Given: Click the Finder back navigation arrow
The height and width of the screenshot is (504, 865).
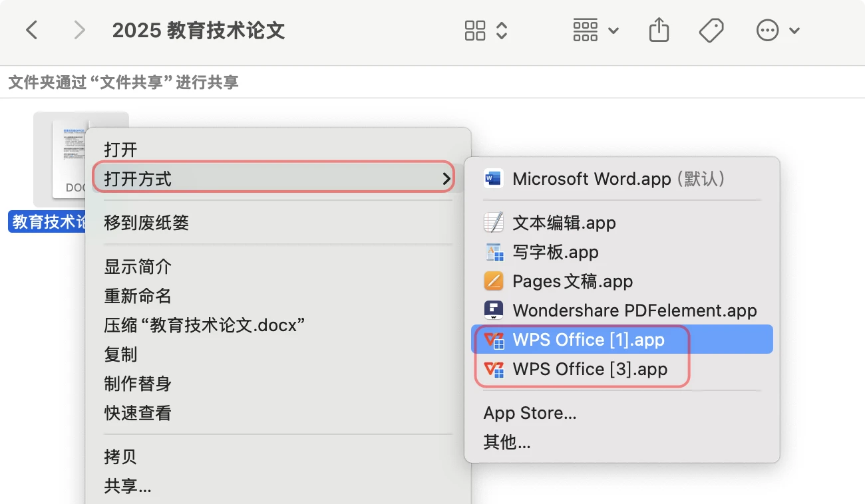Looking at the screenshot, I should pos(31,31).
